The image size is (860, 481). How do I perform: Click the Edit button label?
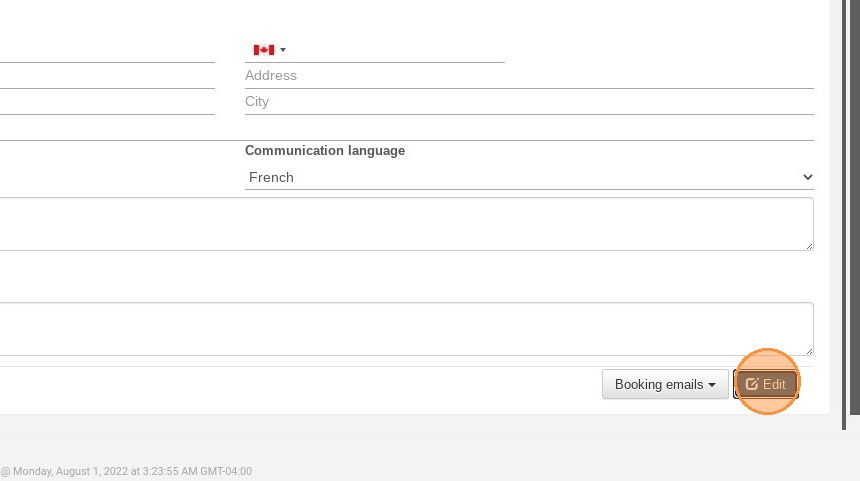774,384
